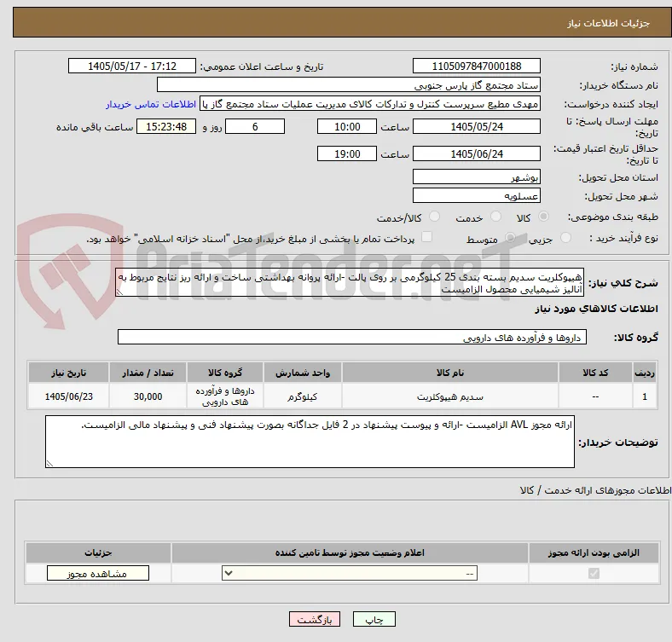Click the price validity date 1405/06/24
The width and height of the screenshot is (672, 642).
(476, 153)
